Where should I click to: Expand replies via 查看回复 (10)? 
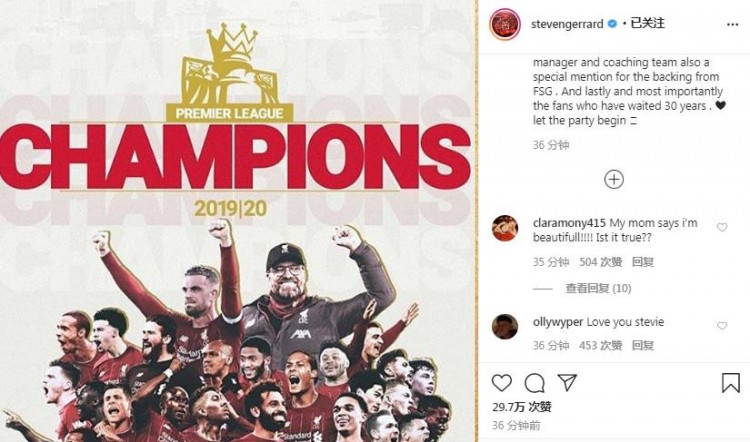click(x=598, y=288)
